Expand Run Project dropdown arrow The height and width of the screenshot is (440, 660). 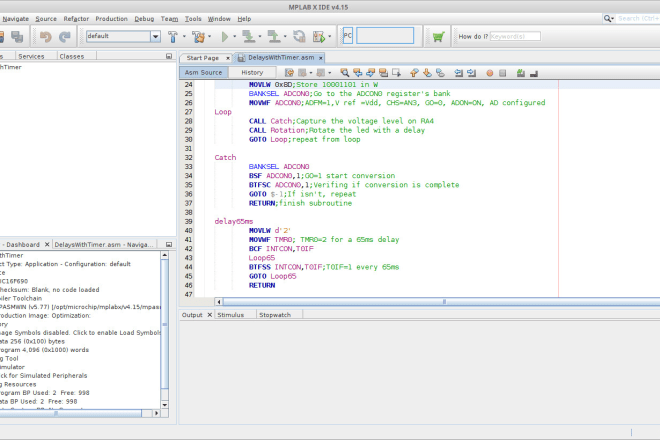coord(234,37)
